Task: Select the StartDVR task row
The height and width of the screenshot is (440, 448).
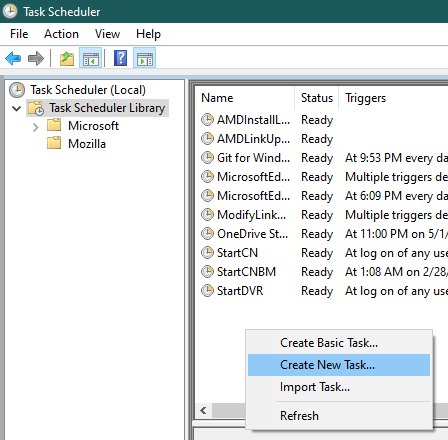Action: click(x=322, y=291)
